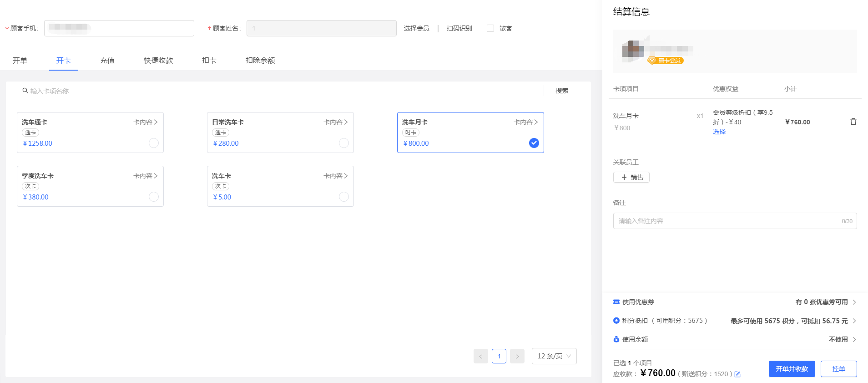Click the ¥760.00 subtotal value
The width and height of the screenshot is (868, 383).
click(x=797, y=122)
